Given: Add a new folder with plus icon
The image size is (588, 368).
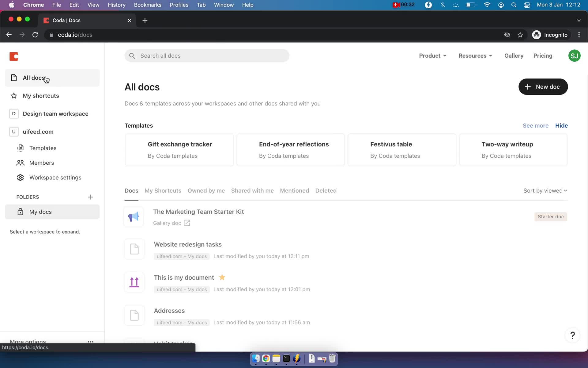Looking at the screenshot, I should (91, 197).
